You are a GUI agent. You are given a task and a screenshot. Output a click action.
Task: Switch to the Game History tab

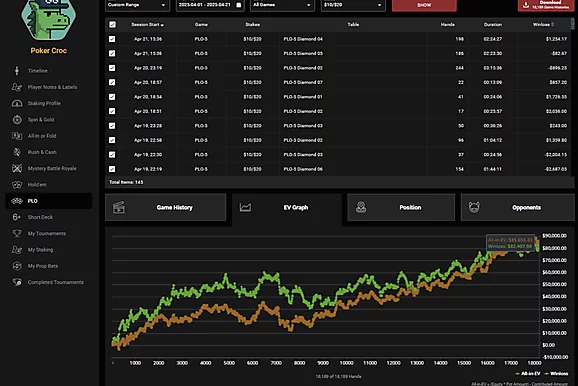coord(166,208)
